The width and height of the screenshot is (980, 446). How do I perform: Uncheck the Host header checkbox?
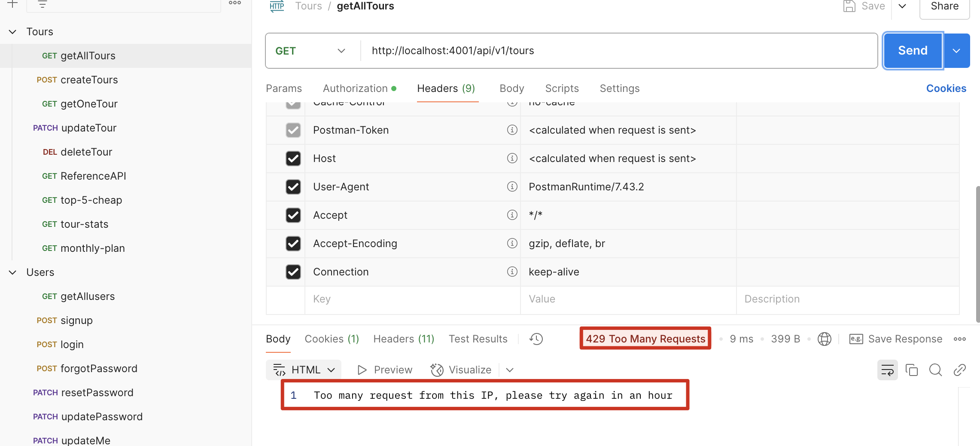click(293, 159)
